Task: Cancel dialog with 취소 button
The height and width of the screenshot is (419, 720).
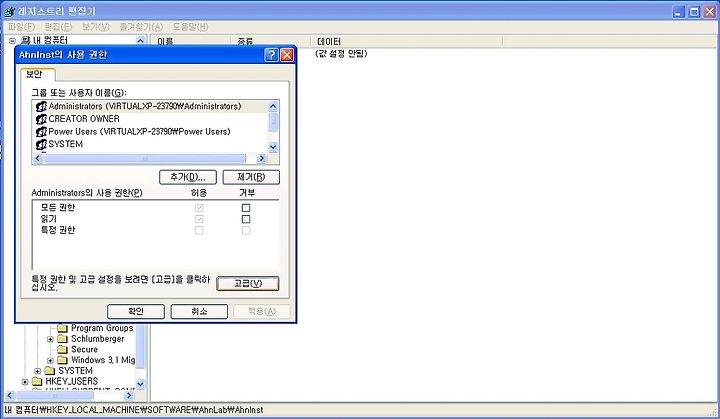Action: click(x=199, y=311)
